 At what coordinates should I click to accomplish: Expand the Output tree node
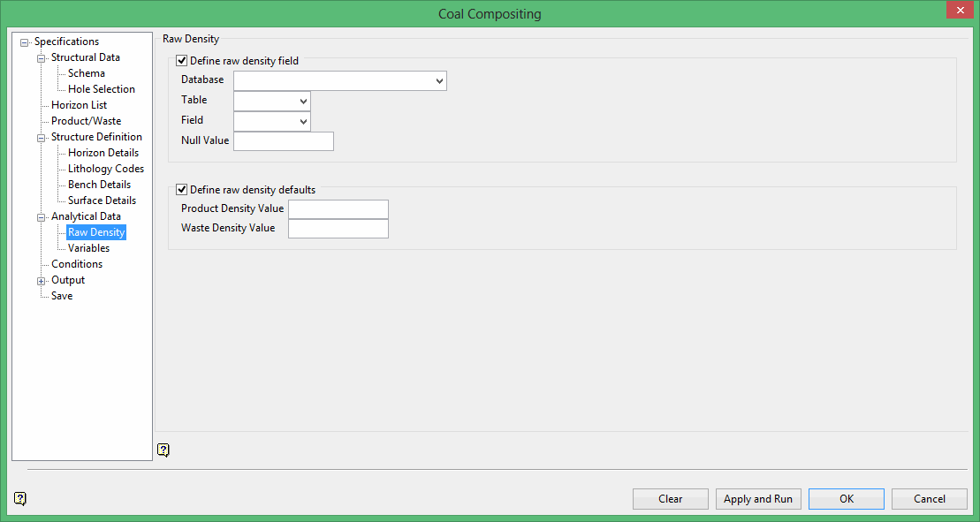coord(41,280)
